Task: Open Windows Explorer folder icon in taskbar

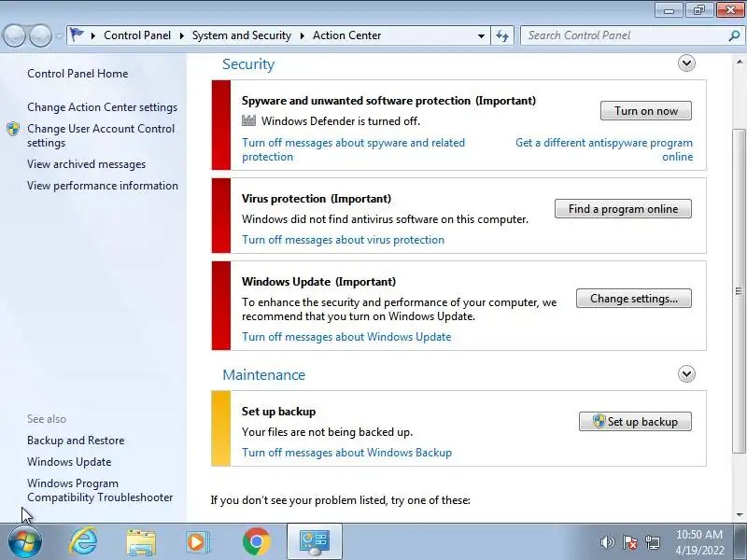Action: [141, 542]
